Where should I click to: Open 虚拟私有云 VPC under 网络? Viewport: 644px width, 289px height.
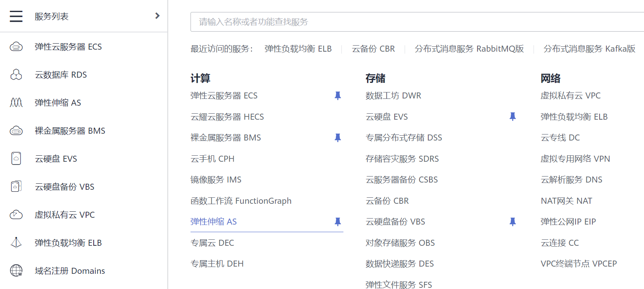[571, 96]
